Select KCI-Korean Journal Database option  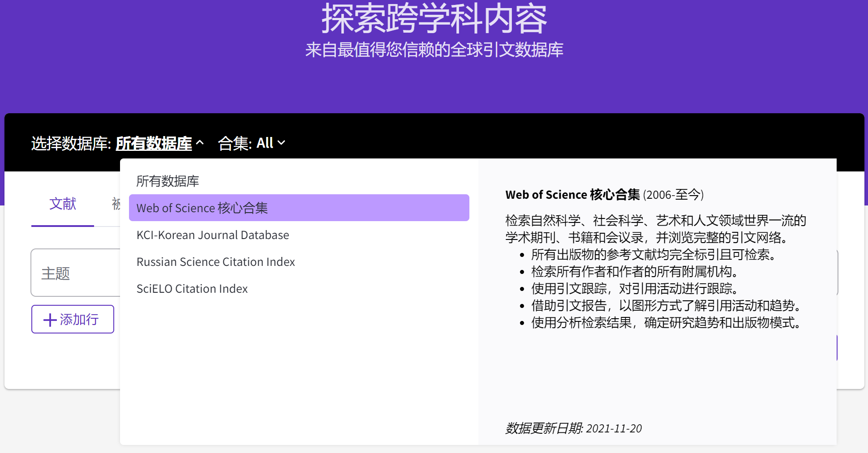point(299,235)
